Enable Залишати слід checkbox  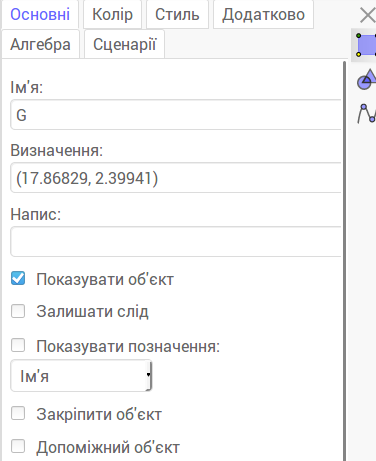click(x=18, y=311)
